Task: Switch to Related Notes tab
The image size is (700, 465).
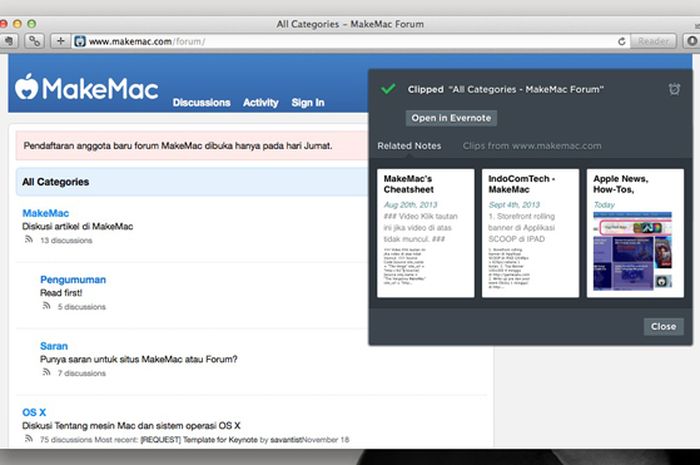Action: click(409, 145)
